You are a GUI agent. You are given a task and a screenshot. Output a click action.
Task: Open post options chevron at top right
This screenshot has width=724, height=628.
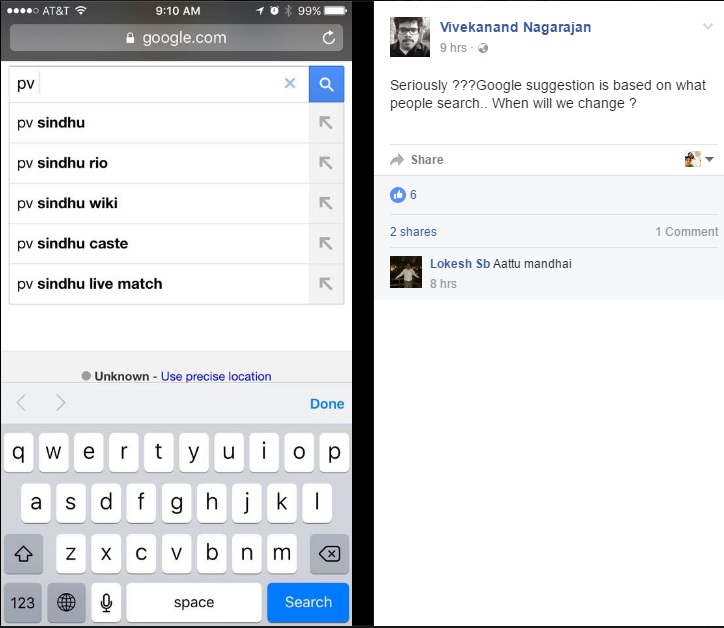pyautogui.click(x=708, y=26)
